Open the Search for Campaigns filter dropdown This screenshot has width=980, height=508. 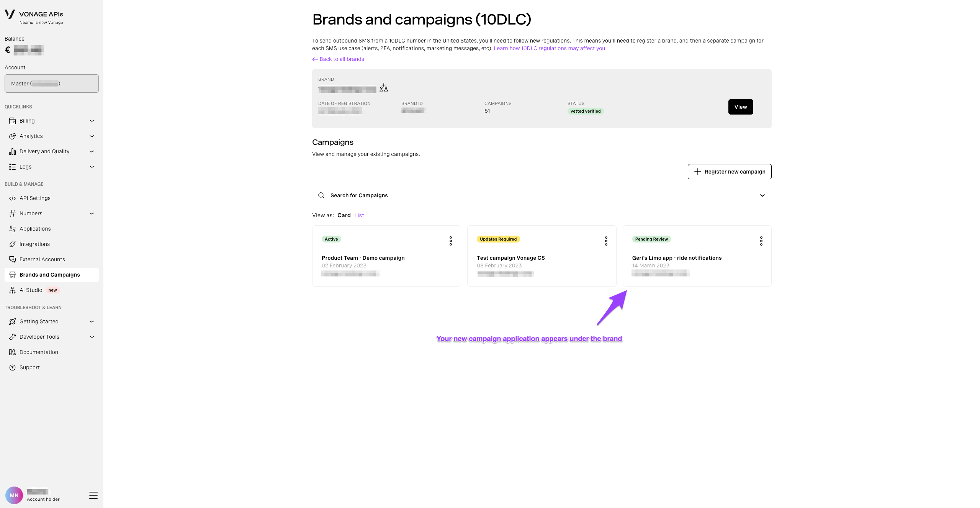[762, 195]
